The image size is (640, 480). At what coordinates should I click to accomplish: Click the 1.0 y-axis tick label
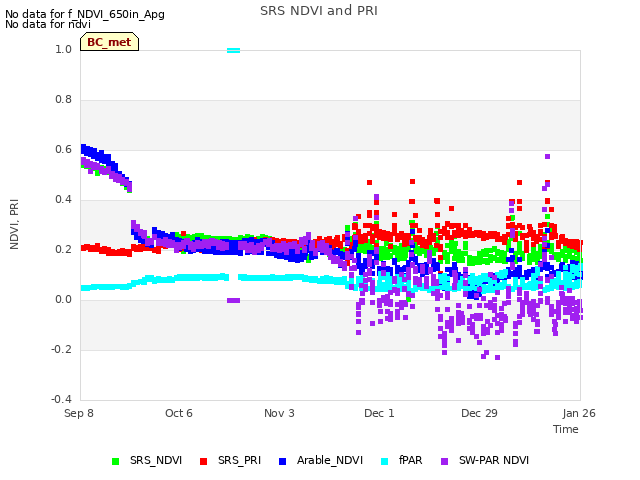pyautogui.click(x=63, y=50)
